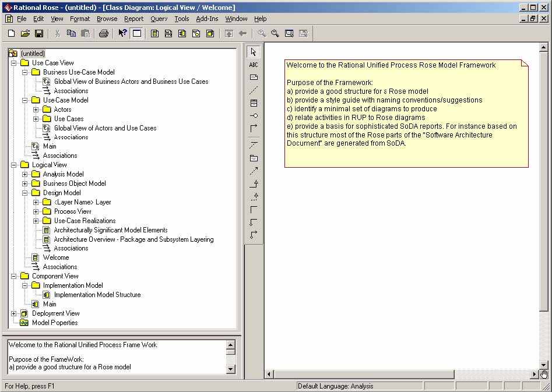Select the Class tool in the toolbox
552x392 pixels.
tap(254, 103)
